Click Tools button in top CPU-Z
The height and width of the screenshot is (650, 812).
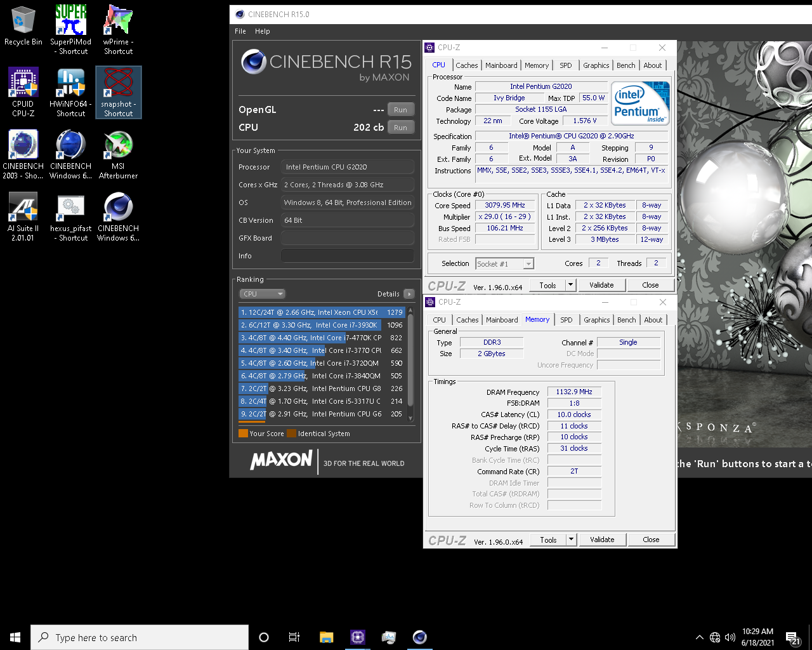[548, 285]
